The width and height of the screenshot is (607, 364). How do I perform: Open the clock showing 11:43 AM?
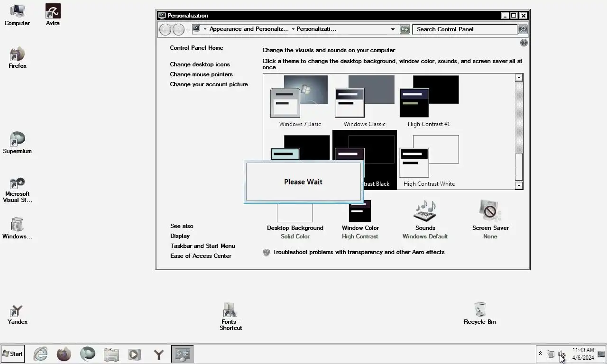click(583, 354)
